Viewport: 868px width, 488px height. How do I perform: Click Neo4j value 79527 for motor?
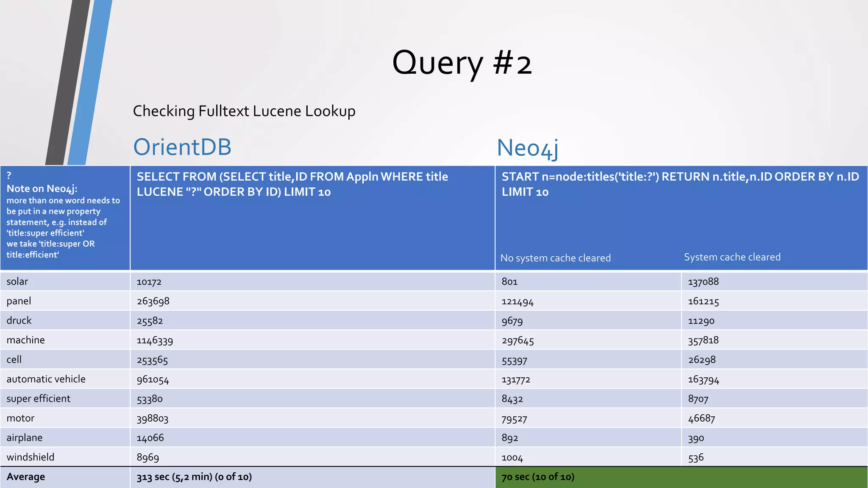click(514, 419)
